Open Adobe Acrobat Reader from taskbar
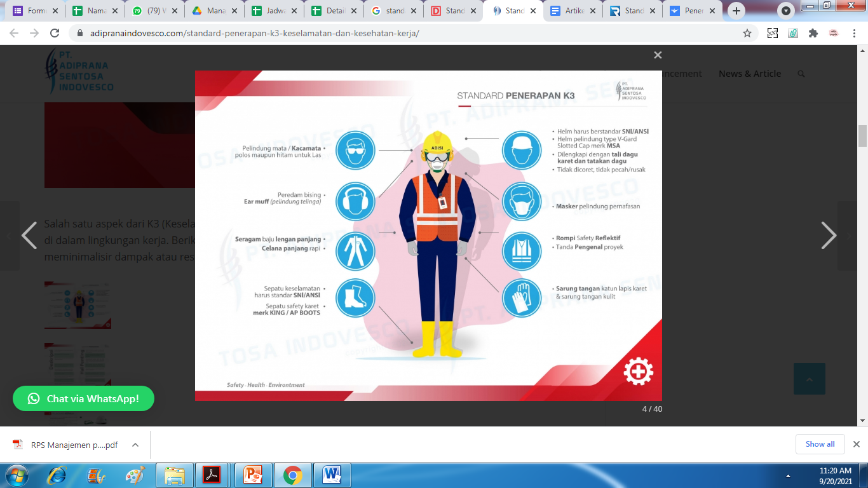Screen dimensions: 868x488 pos(212,475)
